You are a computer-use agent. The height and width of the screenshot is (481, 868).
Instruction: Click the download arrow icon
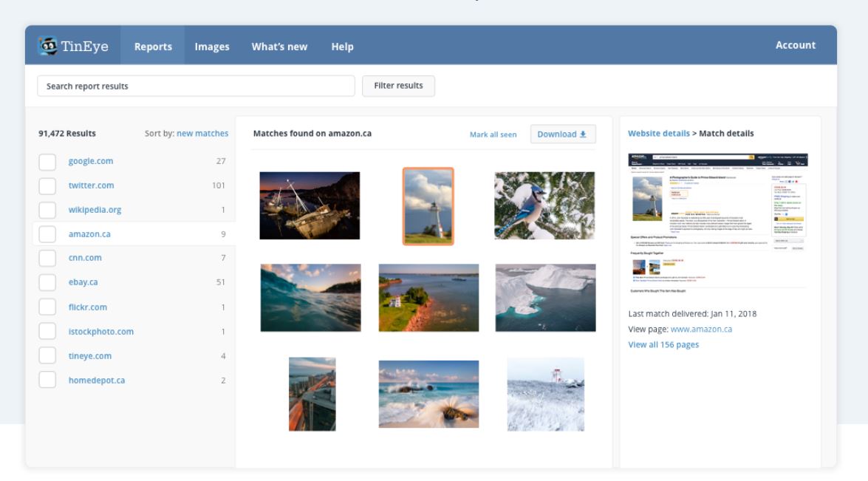(x=583, y=134)
